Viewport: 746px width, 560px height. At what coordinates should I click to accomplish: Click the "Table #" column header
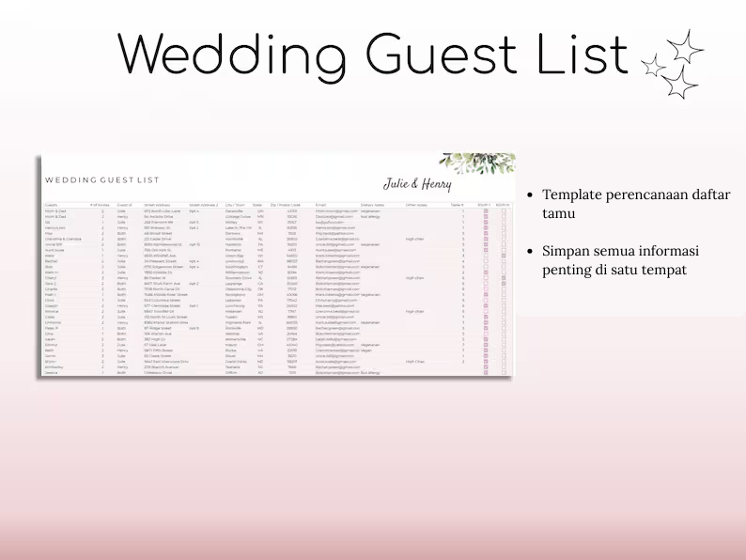pyautogui.click(x=458, y=205)
